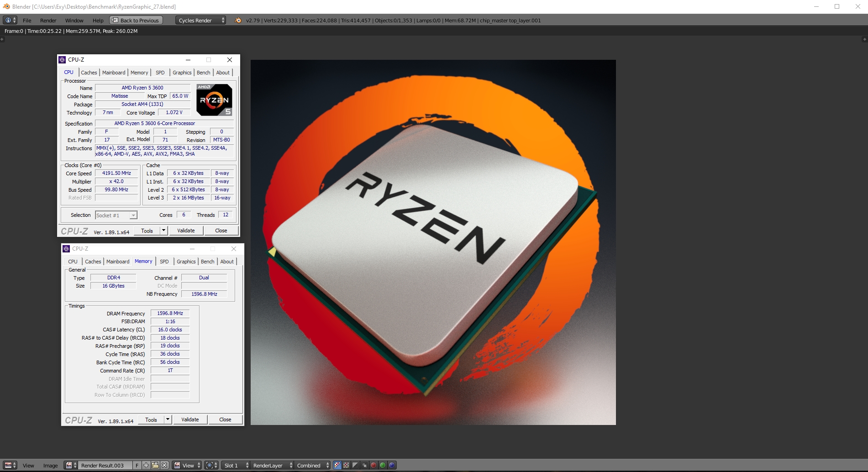Unlink the Render Result.003 image with the X icon

[164, 465]
